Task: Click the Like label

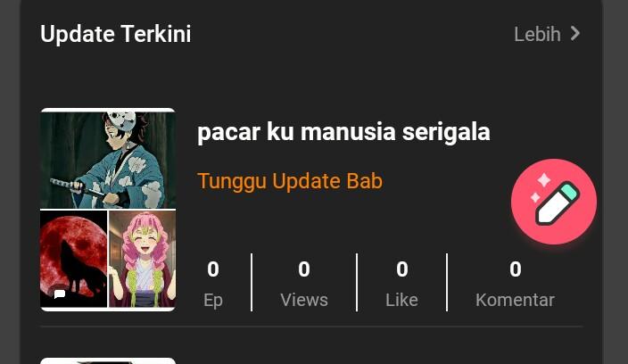Action: click(401, 300)
